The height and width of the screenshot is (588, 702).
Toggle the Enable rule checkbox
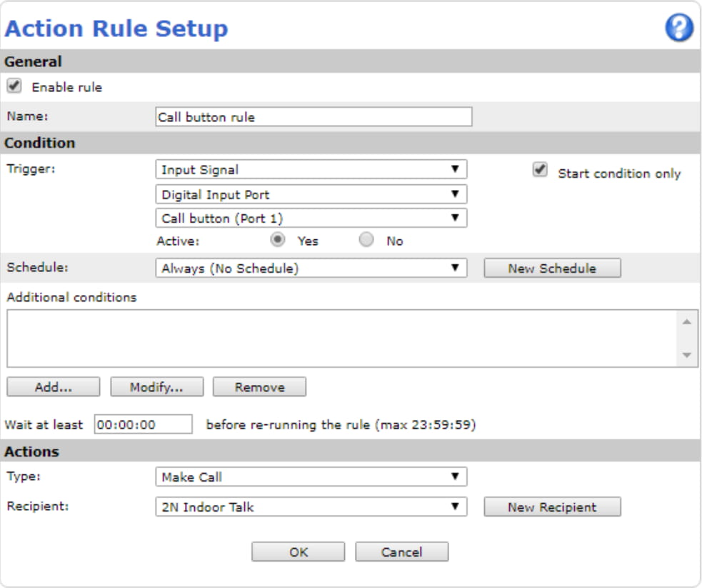tap(14, 86)
